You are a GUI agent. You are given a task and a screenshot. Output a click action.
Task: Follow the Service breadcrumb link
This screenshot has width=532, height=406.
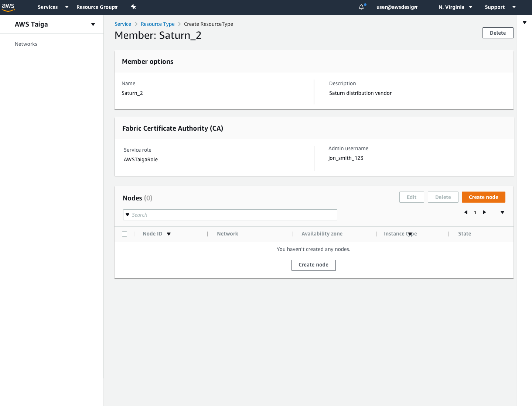coord(123,24)
